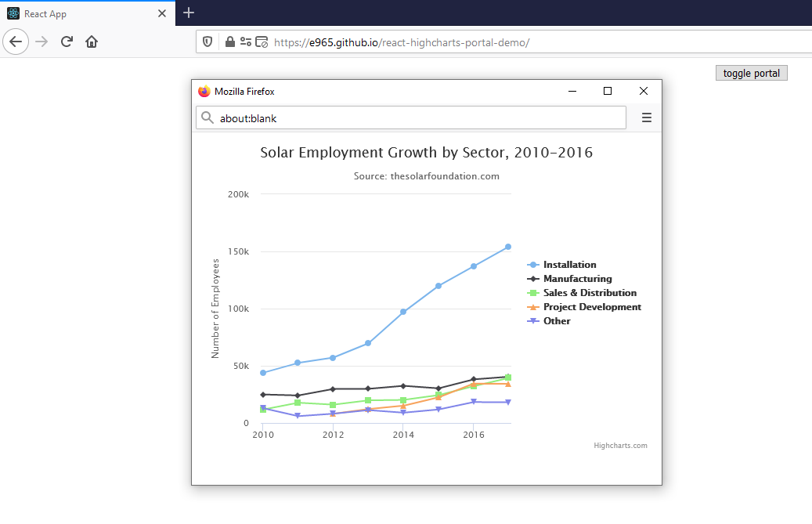Click the blocked autofill card icon
The width and height of the screenshot is (812, 524).
pyautogui.click(x=262, y=42)
